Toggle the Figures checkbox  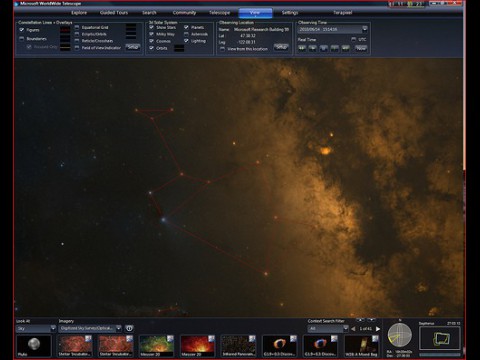point(22,30)
